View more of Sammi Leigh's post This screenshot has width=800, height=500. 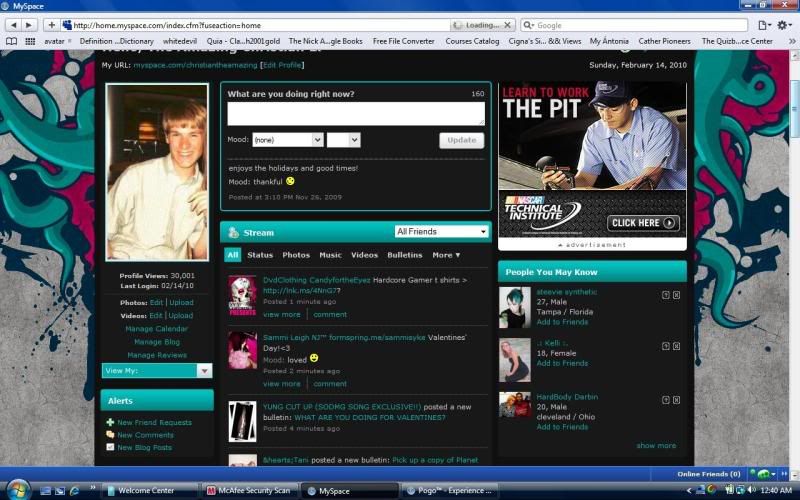pyautogui.click(x=282, y=384)
